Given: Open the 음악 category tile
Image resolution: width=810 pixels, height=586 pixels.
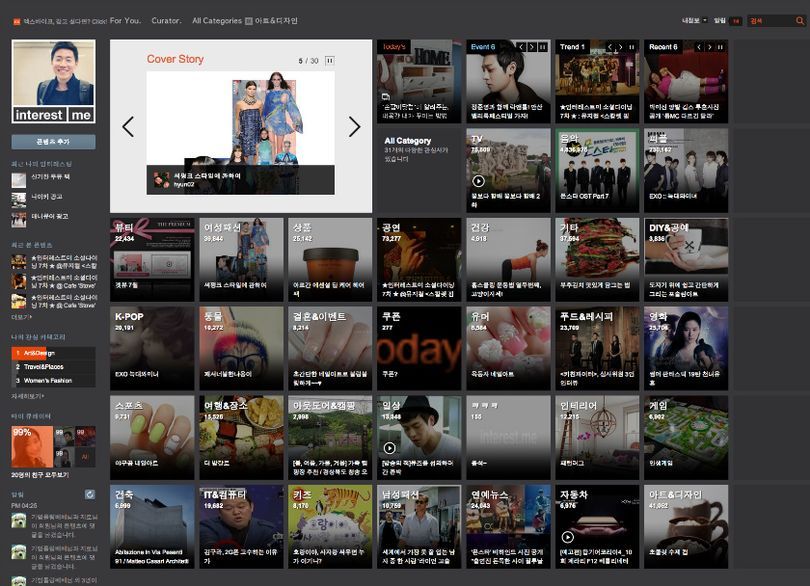Looking at the screenshot, I should [x=597, y=171].
